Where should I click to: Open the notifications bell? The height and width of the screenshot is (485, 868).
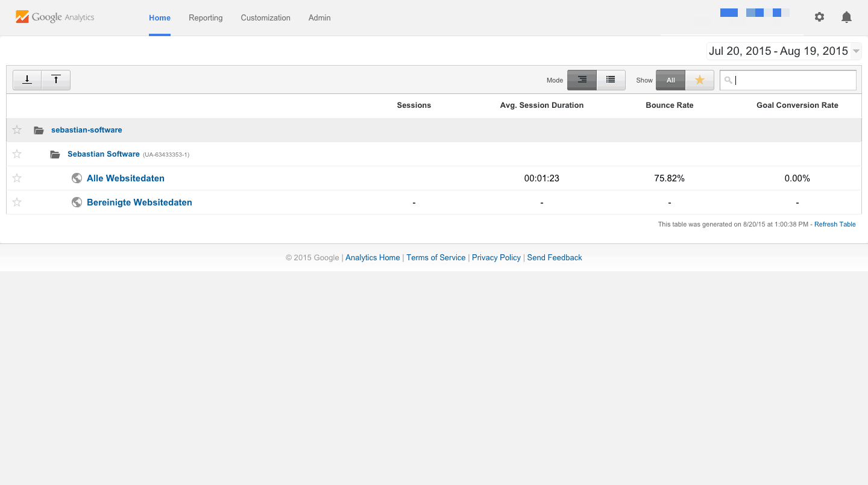point(846,17)
